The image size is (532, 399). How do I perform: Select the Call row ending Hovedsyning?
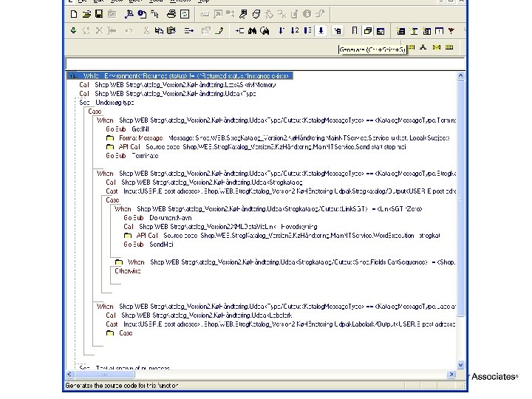pos(220,227)
